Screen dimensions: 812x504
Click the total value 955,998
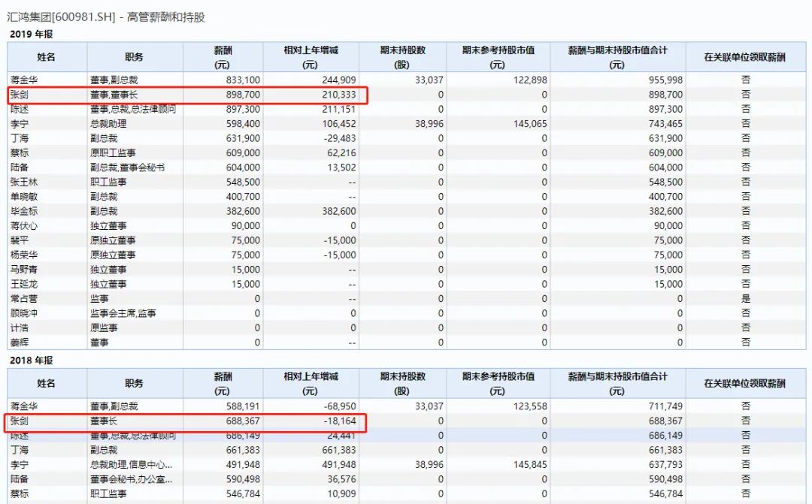point(665,80)
